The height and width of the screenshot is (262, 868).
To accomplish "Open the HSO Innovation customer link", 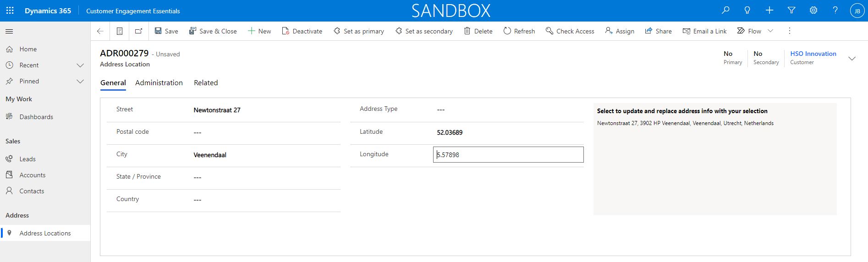I will 813,54.
